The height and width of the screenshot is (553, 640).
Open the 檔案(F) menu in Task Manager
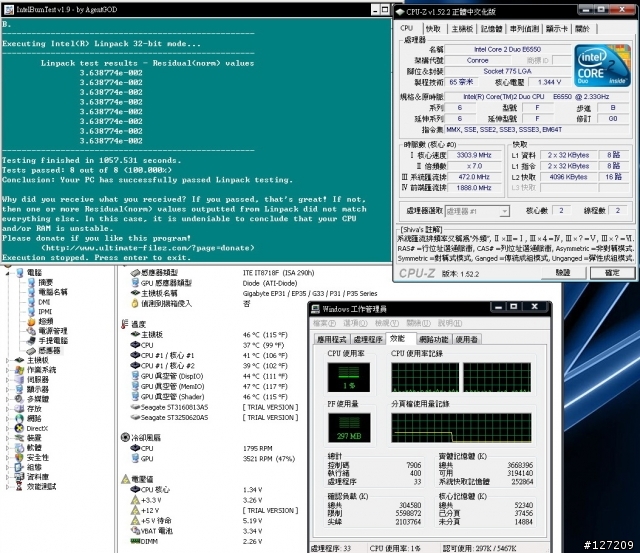click(x=324, y=323)
